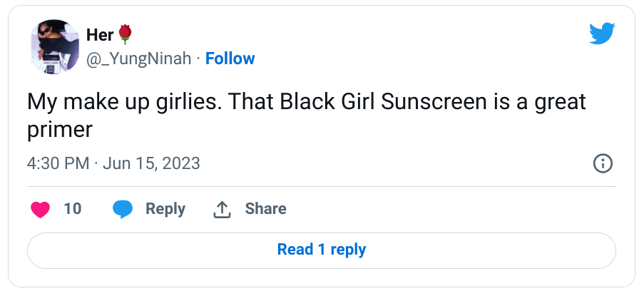Click the tweet text about Black Girl Sunscreen

point(307,116)
